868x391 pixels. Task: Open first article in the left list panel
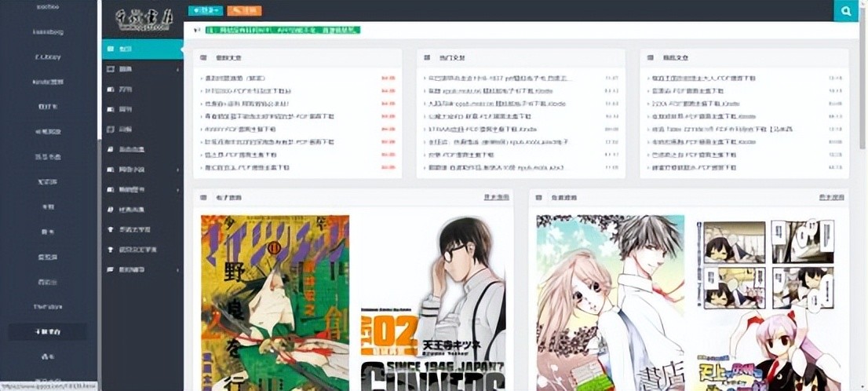tap(235, 79)
